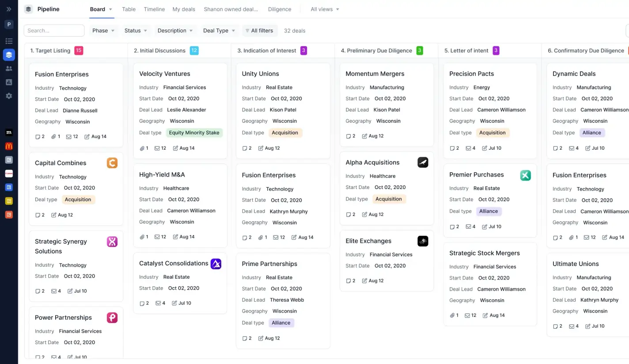629x364 pixels.
Task: Select the list icon in the sidebar
Action: [x=9, y=41]
